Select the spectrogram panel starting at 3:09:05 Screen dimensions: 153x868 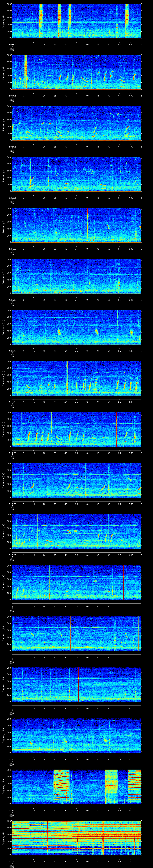[77, 327]
